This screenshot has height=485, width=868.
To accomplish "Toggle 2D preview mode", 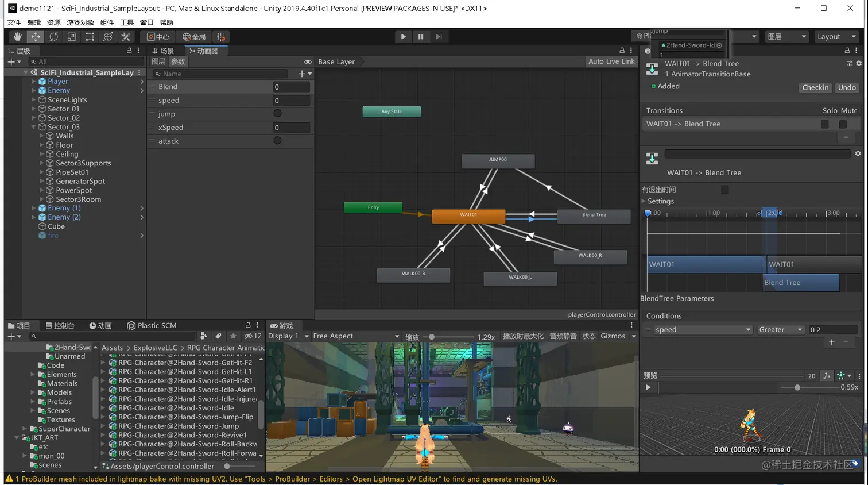I will 812,376.
